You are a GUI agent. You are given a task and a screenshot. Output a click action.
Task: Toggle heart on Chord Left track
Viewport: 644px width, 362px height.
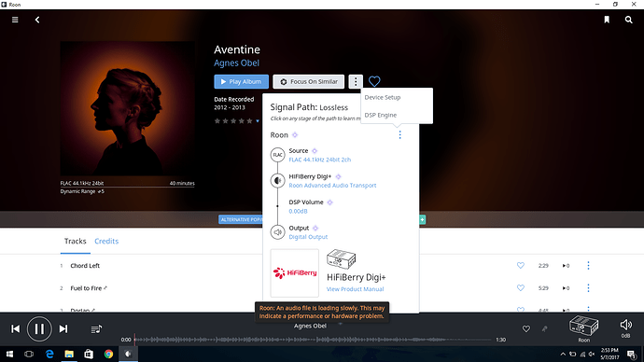(x=521, y=266)
